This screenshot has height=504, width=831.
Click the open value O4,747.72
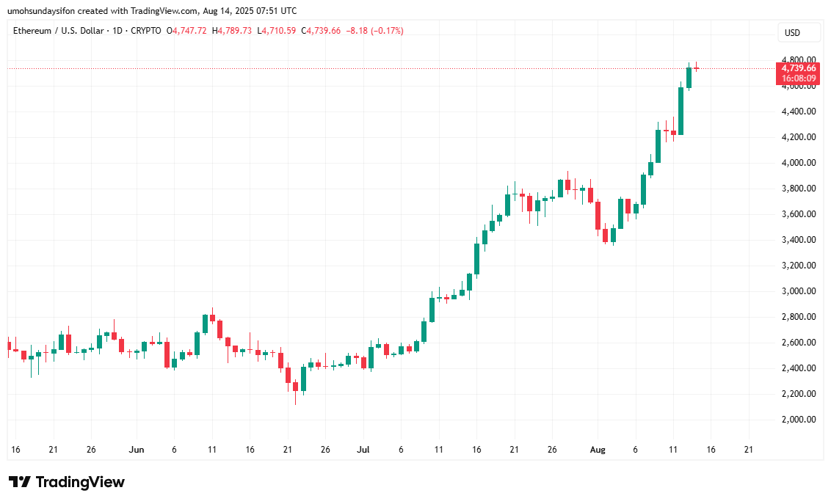tap(189, 31)
